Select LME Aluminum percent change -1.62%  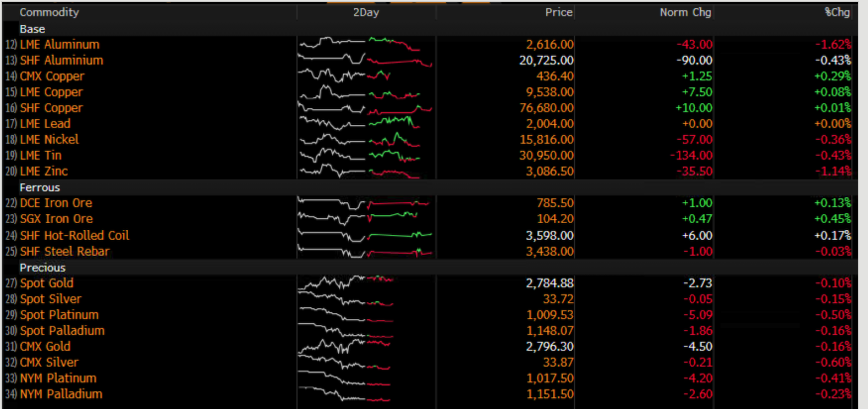click(x=833, y=45)
